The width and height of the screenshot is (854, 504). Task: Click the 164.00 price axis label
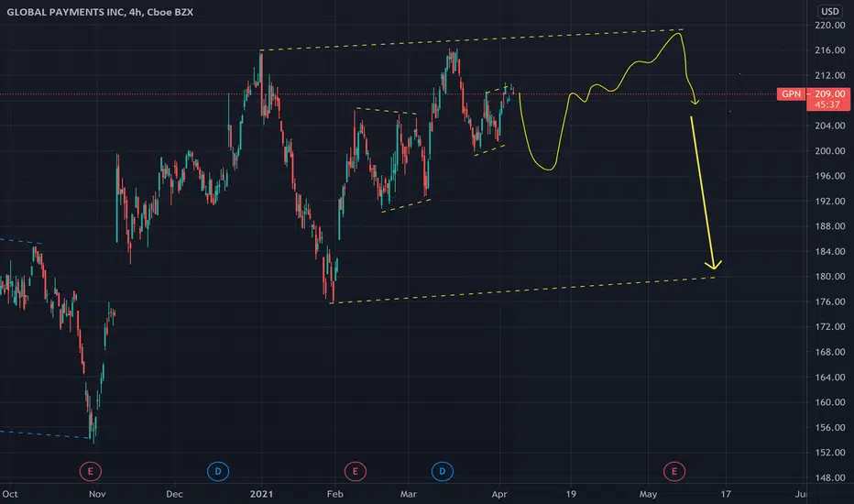tap(829, 377)
